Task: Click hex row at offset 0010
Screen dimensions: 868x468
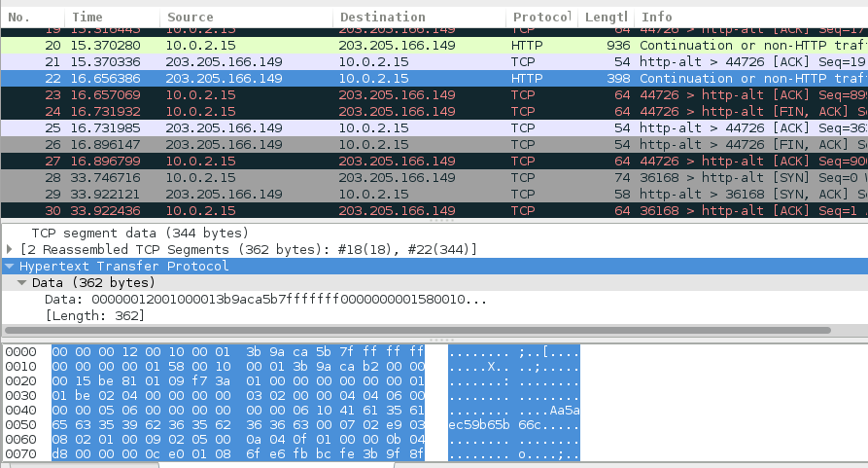Action: 238,367
